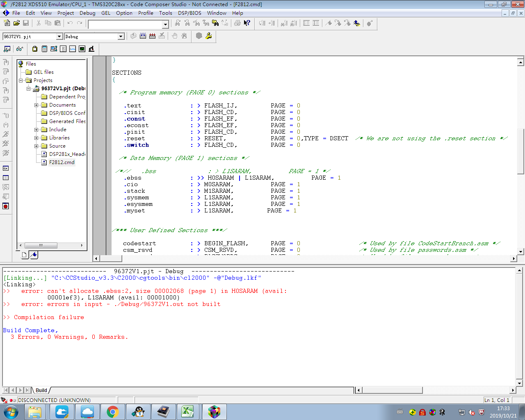Image resolution: width=525 pixels, height=420 pixels.
Task: Open the Debug menu
Action: point(87,13)
